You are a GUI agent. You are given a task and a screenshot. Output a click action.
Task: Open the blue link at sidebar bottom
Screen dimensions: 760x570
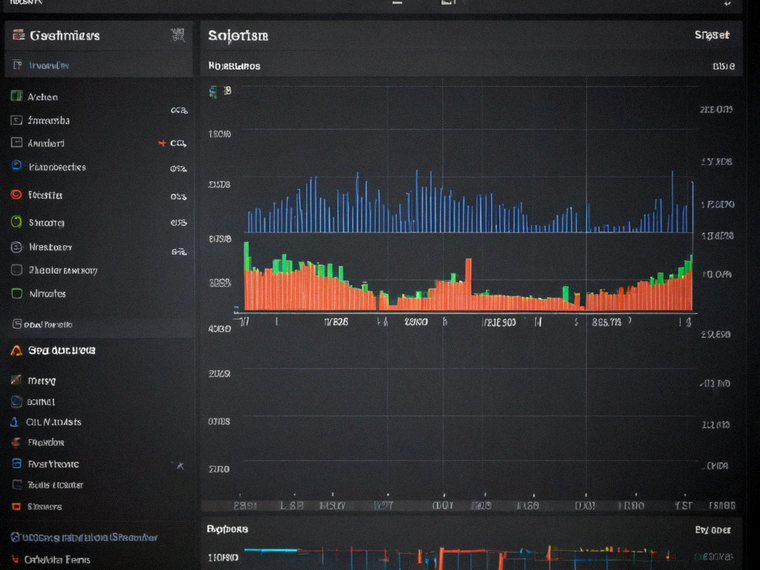(x=84, y=537)
